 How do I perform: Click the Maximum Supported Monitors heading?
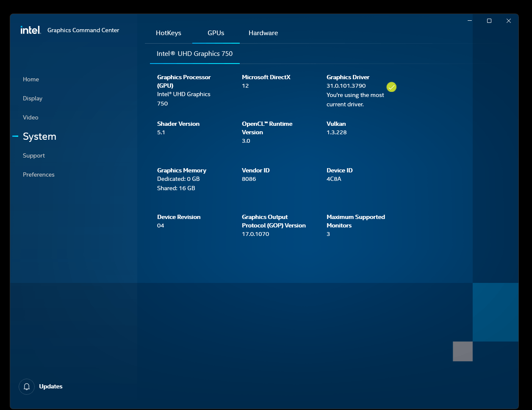pyautogui.click(x=356, y=221)
